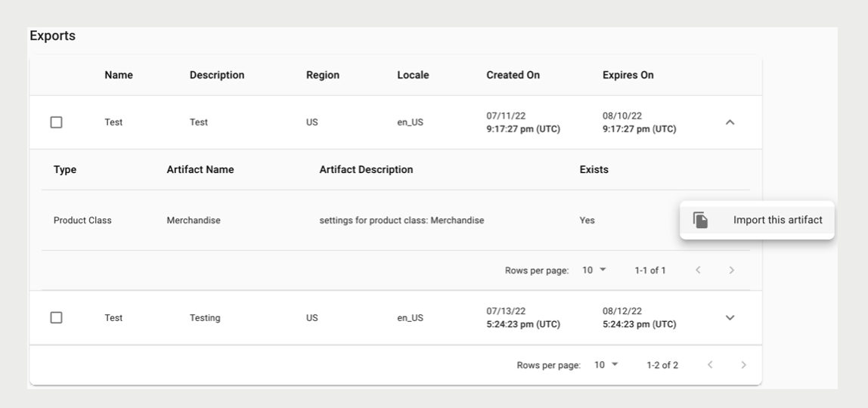Click the Yes value under Exists

pos(587,220)
